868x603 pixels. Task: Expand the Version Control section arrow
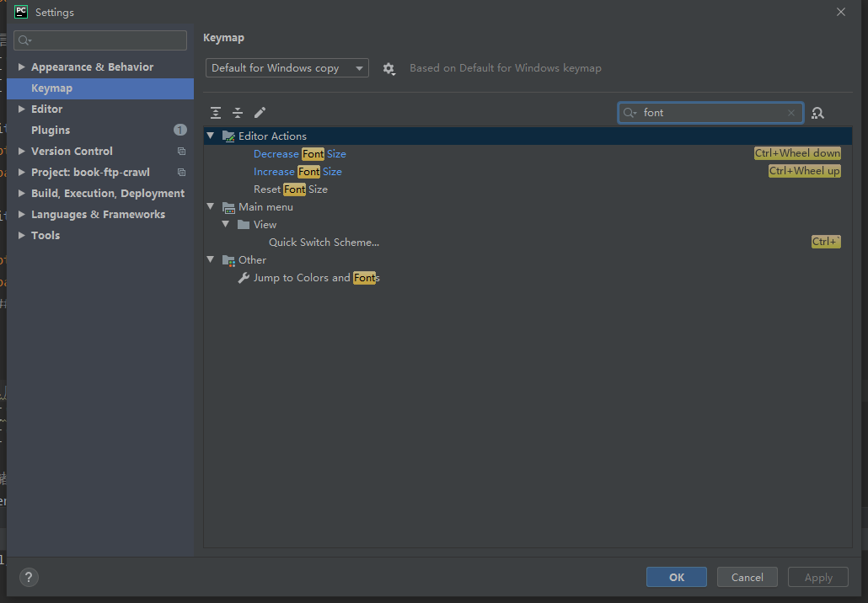[x=22, y=151]
